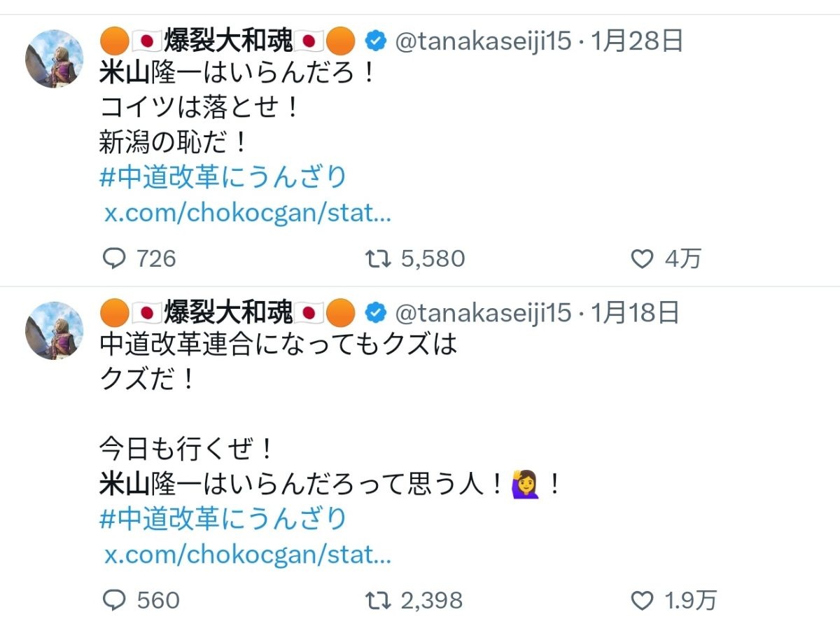Click verified badge on second tweet
Screen dimensions: 840x626
click(x=376, y=313)
